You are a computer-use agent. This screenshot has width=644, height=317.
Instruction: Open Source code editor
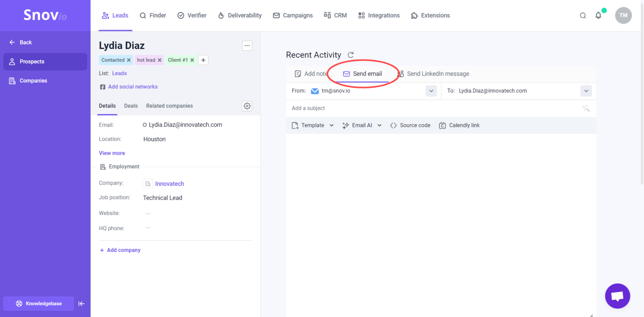(410, 125)
